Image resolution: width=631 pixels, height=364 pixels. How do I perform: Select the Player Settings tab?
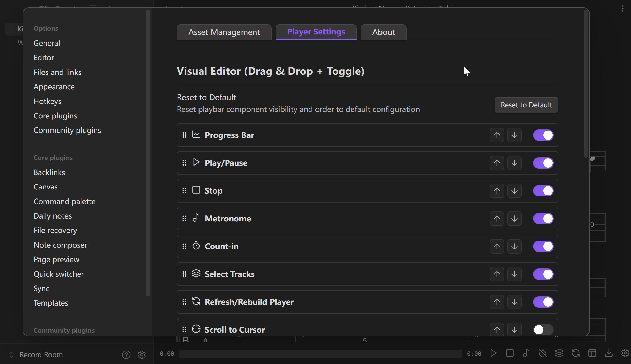point(316,32)
